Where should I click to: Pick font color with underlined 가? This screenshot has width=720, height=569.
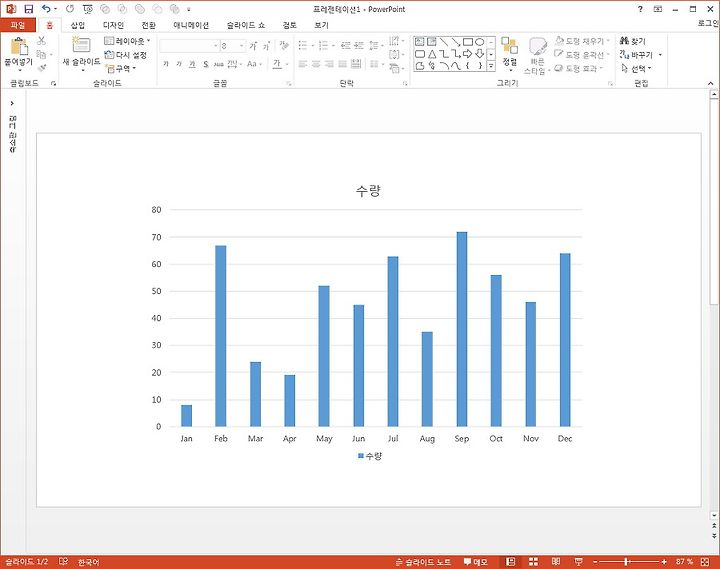click(x=277, y=64)
